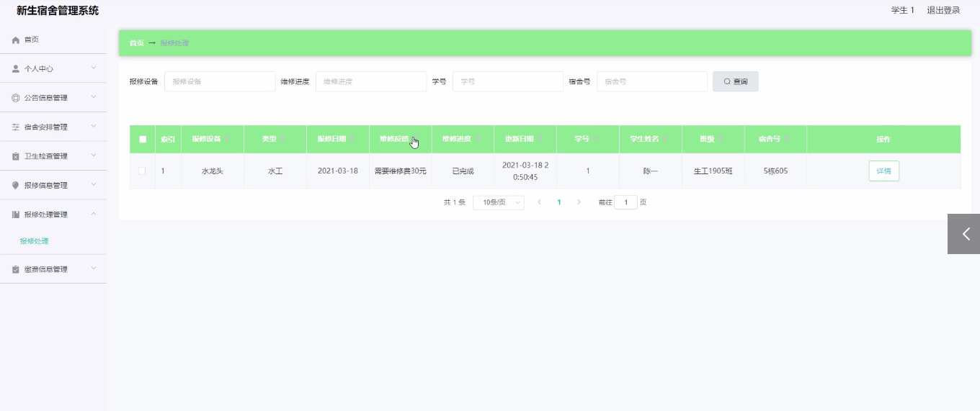
Task: Check the checkbox for row 1 水龙头
Action: (x=142, y=171)
